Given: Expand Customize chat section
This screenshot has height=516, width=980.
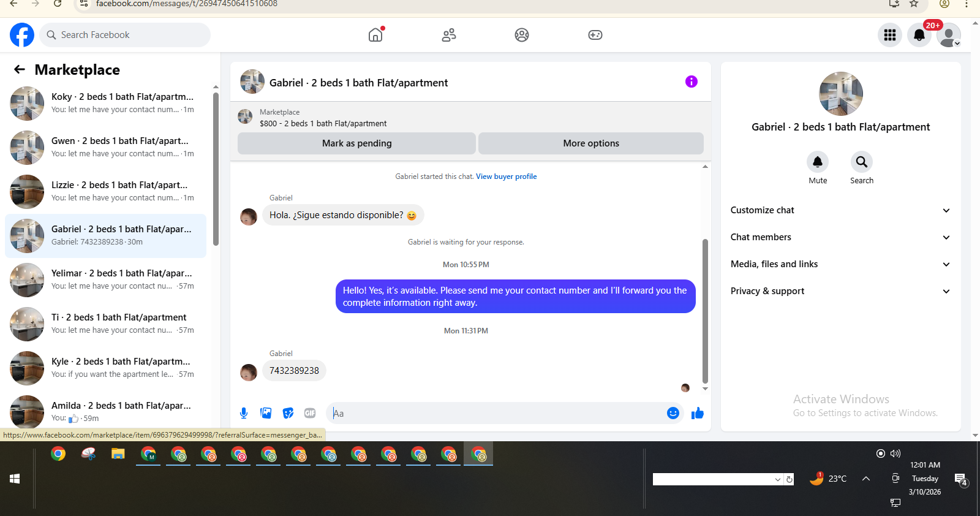Looking at the screenshot, I should 840,210.
